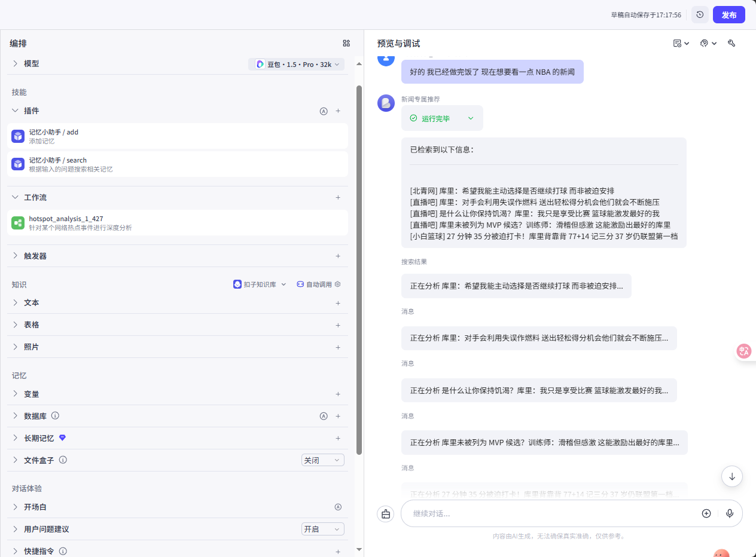The image size is (756, 557).
Task: Click the 新闻专属推荐 bot avatar
Action: [x=386, y=103]
